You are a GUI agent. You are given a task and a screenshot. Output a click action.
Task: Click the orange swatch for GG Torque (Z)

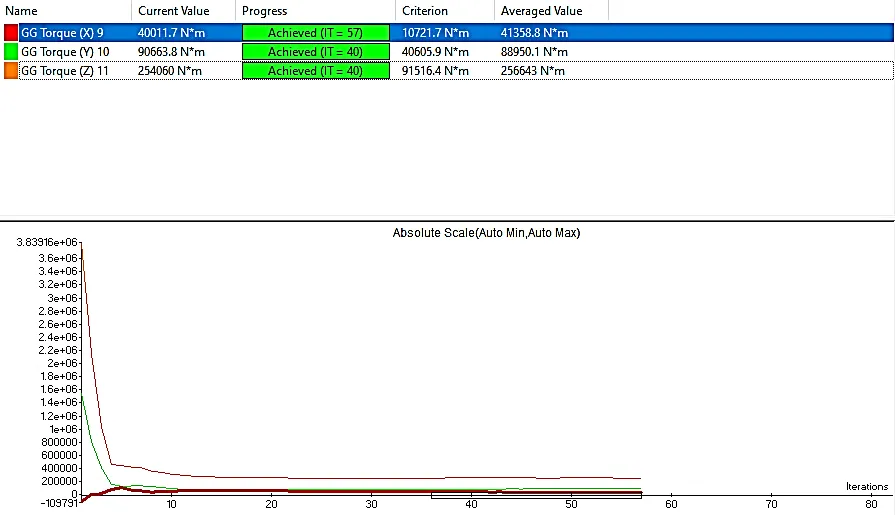[x=11, y=71]
